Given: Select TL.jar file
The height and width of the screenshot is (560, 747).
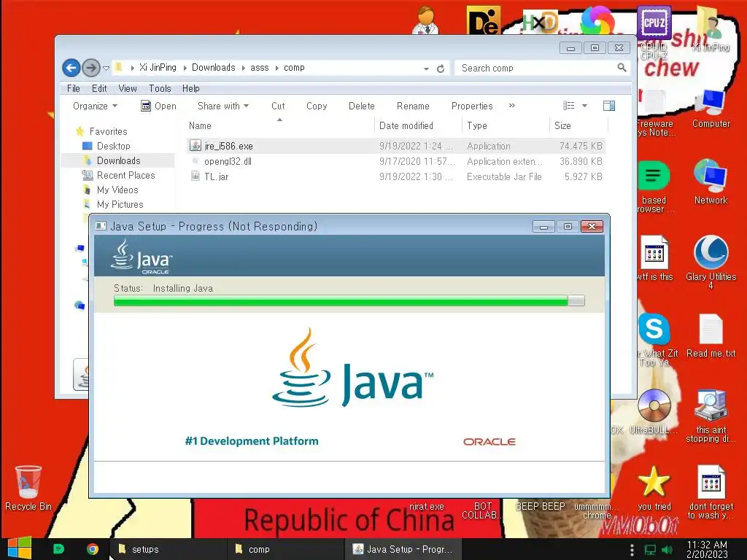Looking at the screenshot, I should [396, 176].
